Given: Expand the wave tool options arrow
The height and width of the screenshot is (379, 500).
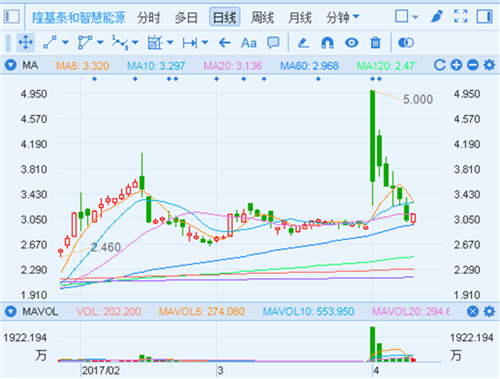Looking at the screenshot, I should coord(135,43).
